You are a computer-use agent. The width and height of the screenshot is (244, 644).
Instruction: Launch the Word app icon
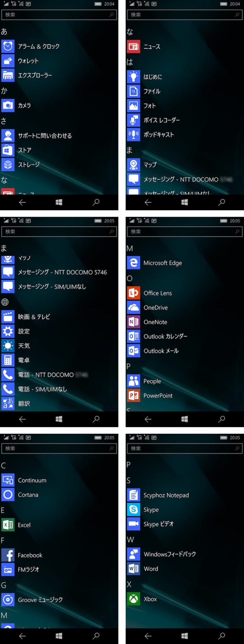133,569
